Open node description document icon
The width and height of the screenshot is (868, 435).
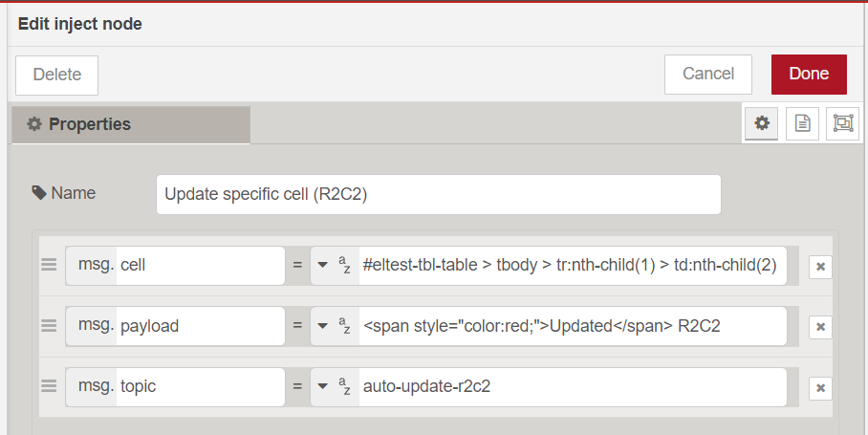click(803, 123)
